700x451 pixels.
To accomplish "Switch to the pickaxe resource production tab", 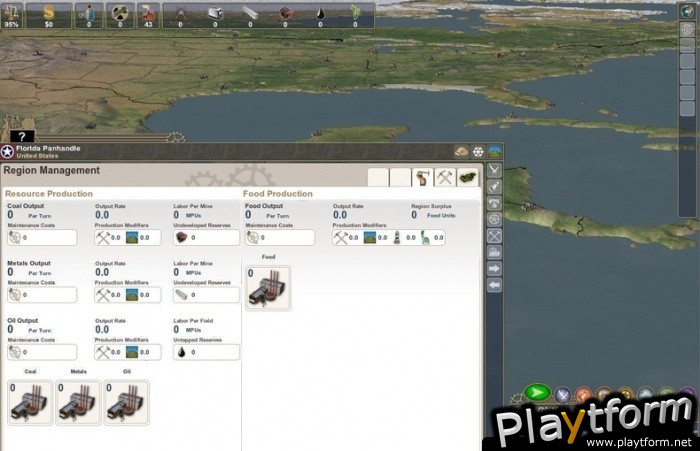I will coord(445,177).
